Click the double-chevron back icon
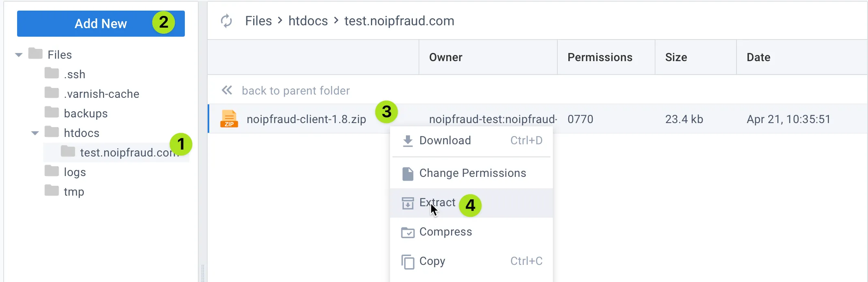Screen dimensions: 868x282 point(227,90)
